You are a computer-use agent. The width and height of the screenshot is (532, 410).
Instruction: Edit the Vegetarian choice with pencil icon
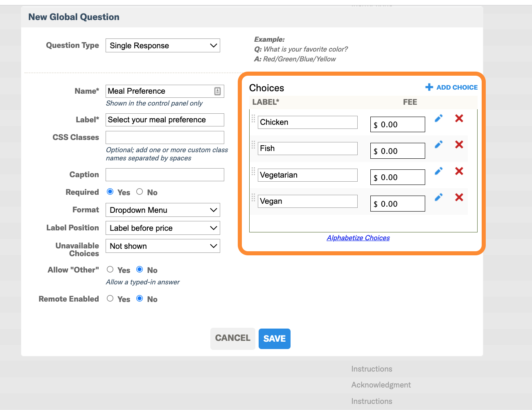[439, 171]
